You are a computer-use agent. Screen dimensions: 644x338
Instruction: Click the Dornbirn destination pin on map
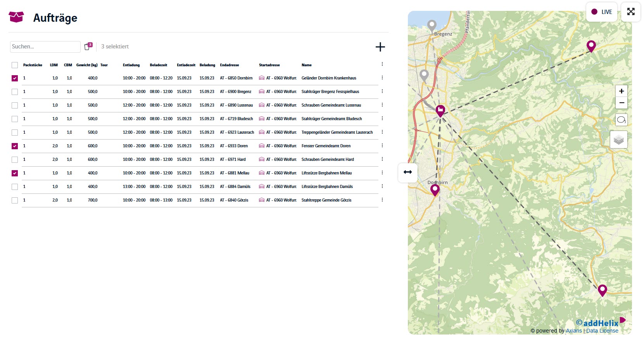435,190
